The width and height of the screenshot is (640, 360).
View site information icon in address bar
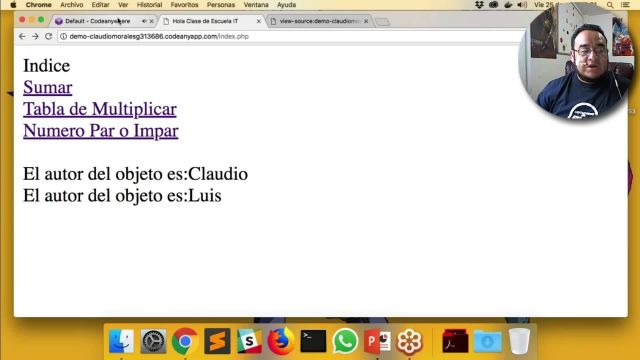pyautogui.click(x=63, y=36)
